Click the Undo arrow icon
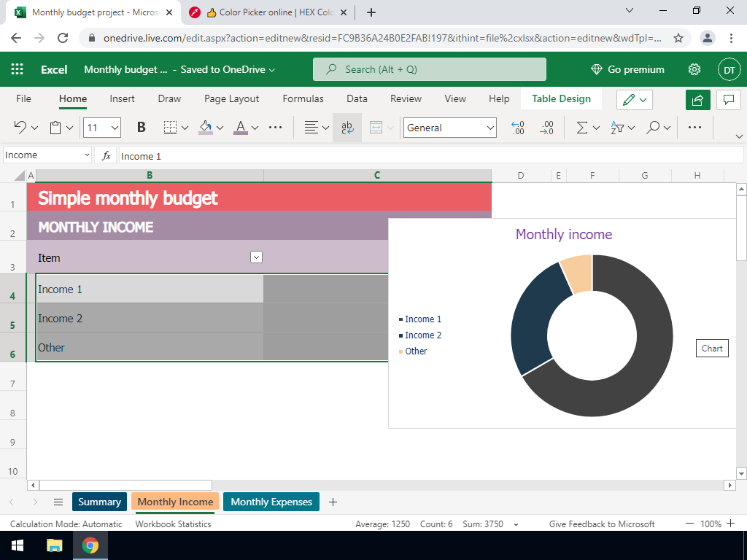 (20, 128)
